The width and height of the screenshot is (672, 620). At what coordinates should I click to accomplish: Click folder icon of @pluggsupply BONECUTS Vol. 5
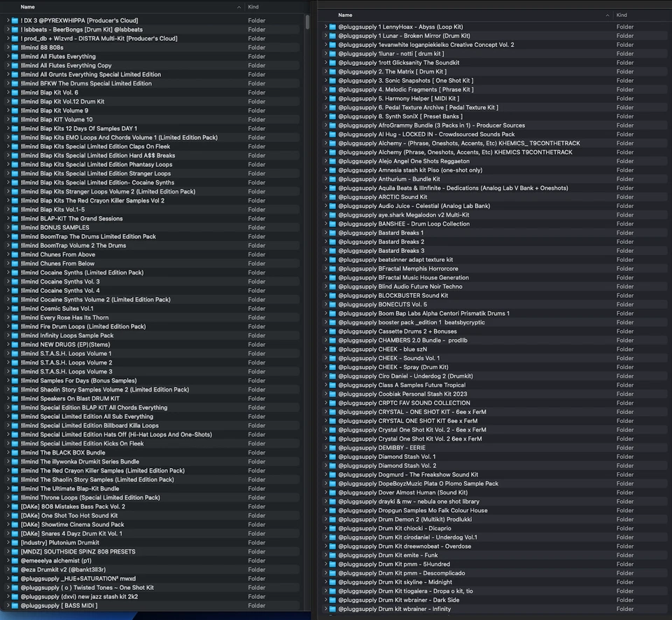click(332, 305)
